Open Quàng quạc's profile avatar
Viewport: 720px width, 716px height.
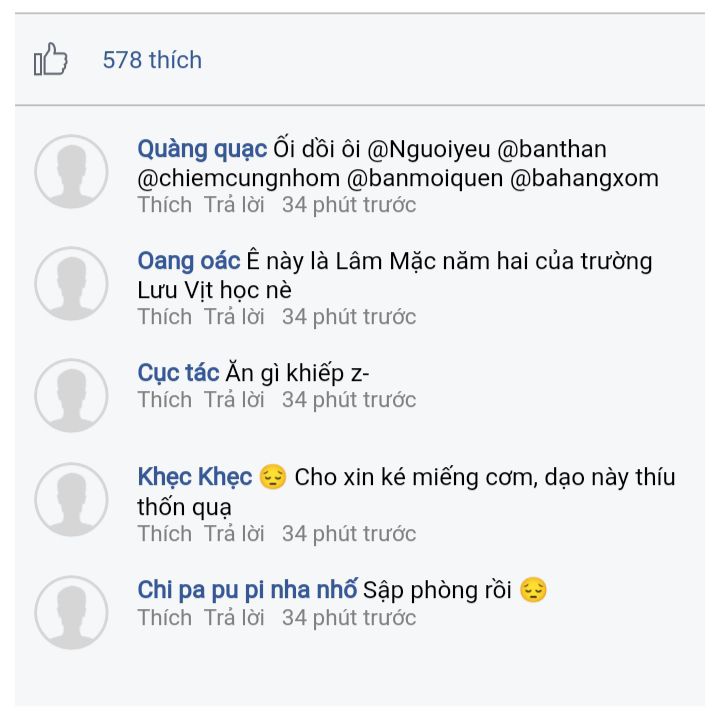coord(71,172)
